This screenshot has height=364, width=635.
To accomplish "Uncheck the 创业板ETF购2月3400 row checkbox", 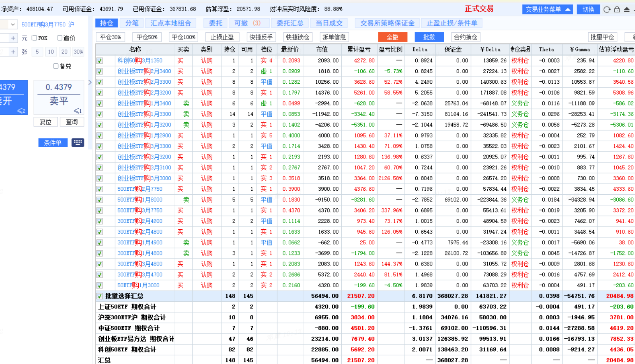I will click(100, 72).
